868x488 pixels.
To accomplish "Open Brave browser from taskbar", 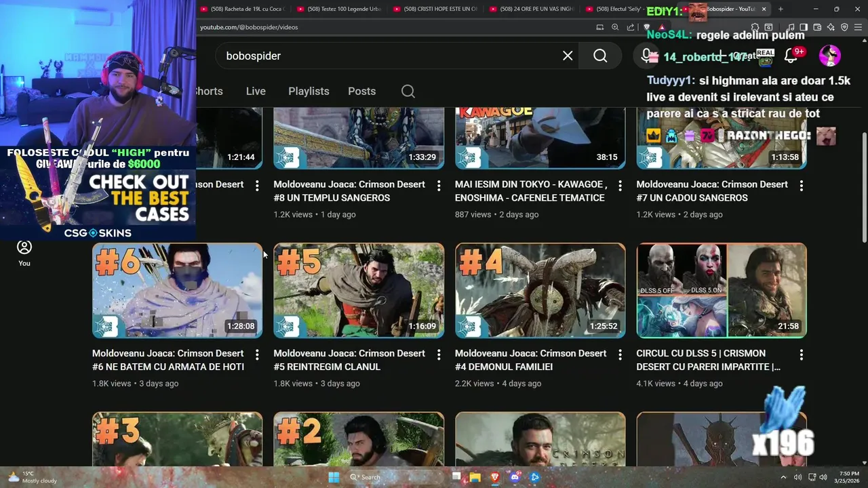I will (495, 477).
